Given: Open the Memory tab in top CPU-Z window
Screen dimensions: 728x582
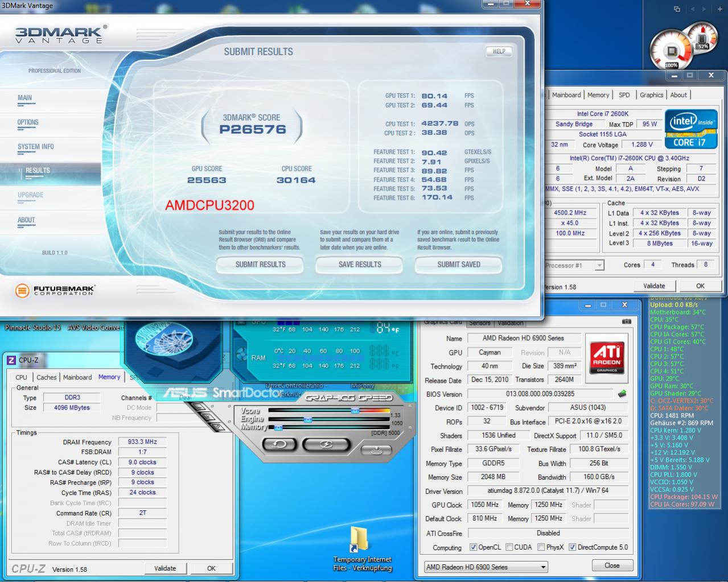Looking at the screenshot, I should (x=598, y=95).
